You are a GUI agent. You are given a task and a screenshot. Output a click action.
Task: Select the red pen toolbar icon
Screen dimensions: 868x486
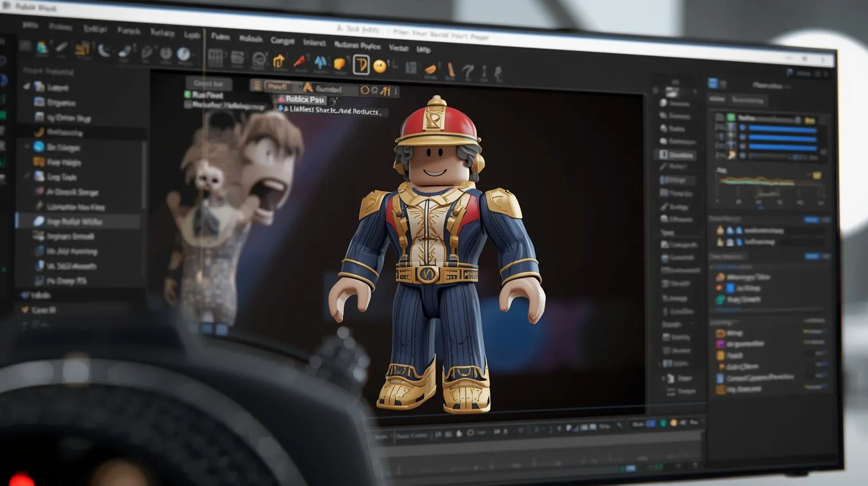[300, 61]
